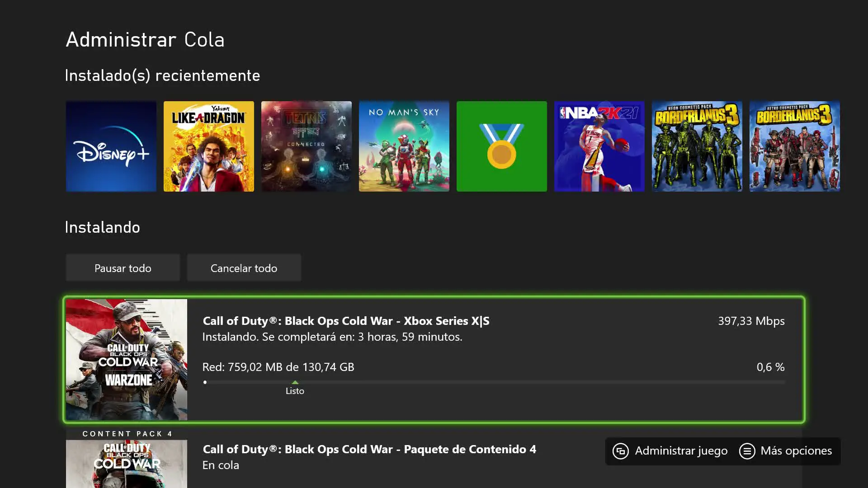This screenshot has width=868, height=488.
Task: Open the Disney+ app tile
Action: [111, 146]
